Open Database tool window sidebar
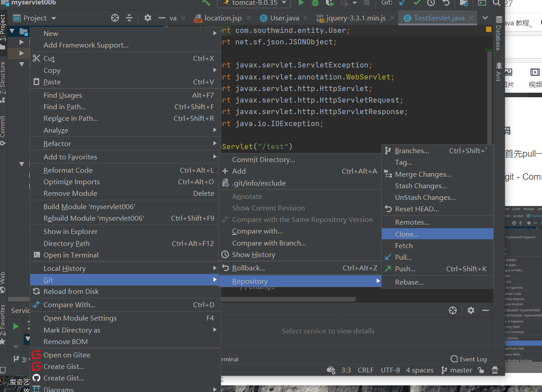 [x=499, y=34]
